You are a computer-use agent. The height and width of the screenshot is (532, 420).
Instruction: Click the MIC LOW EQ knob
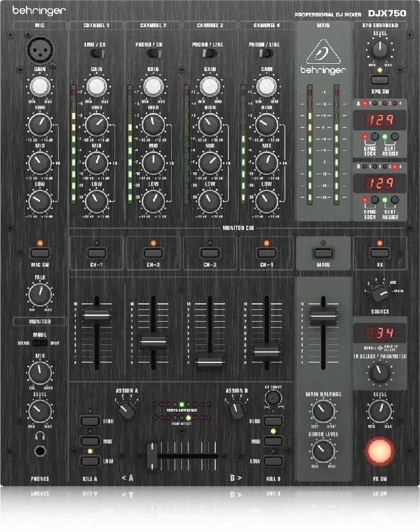click(40, 201)
